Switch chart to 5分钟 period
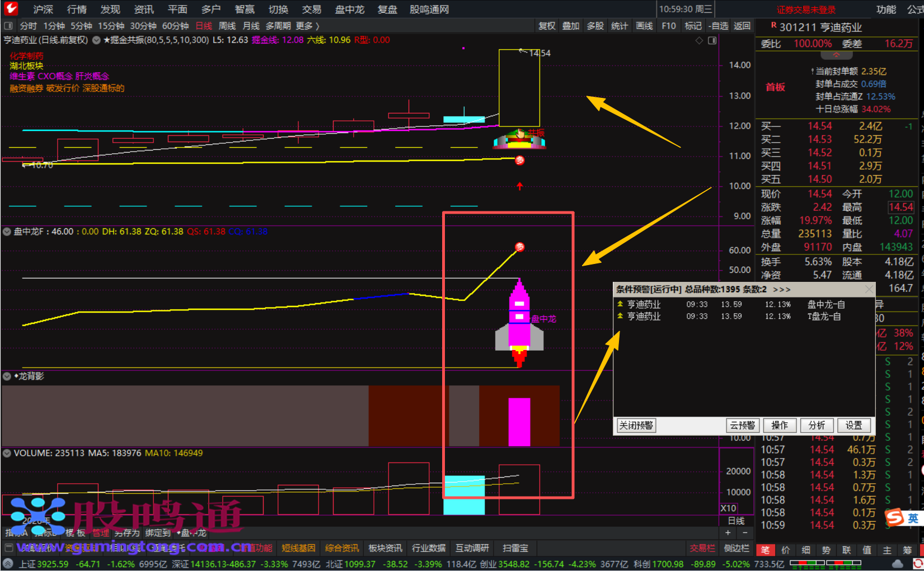 pyautogui.click(x=81, y=26)
